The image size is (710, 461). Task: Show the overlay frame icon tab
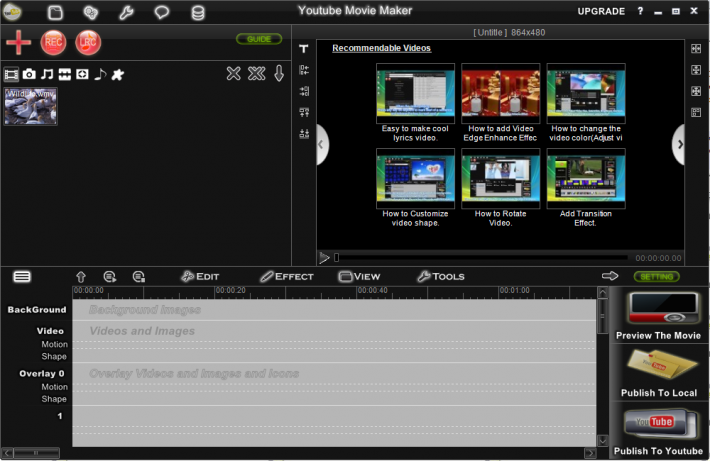pos(82,74)
